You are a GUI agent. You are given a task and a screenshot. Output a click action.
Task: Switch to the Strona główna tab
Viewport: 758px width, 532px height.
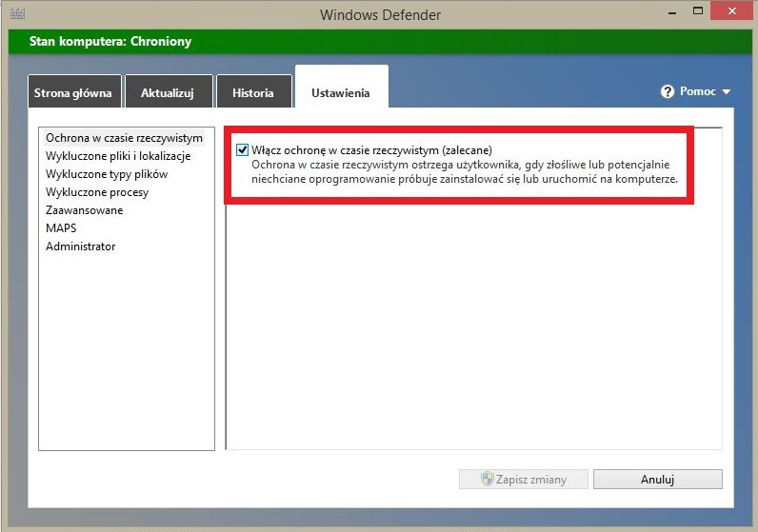(74, 91)
